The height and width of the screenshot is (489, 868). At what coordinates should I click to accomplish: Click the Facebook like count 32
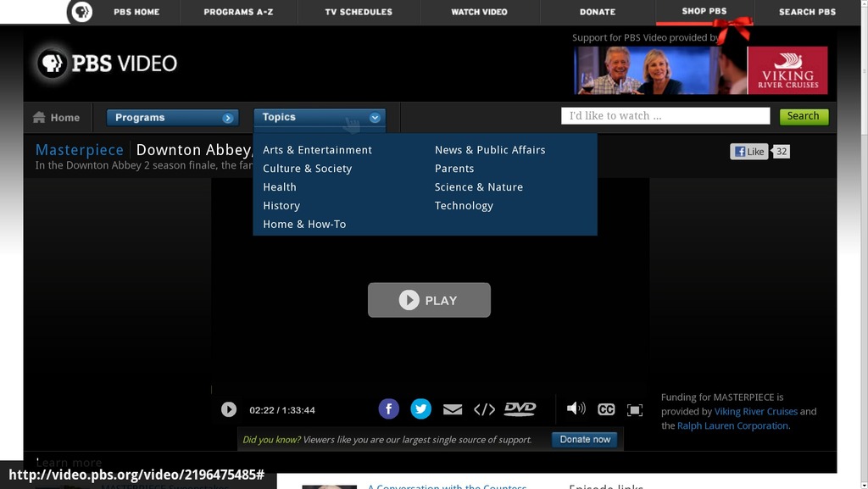click(781, 152)
